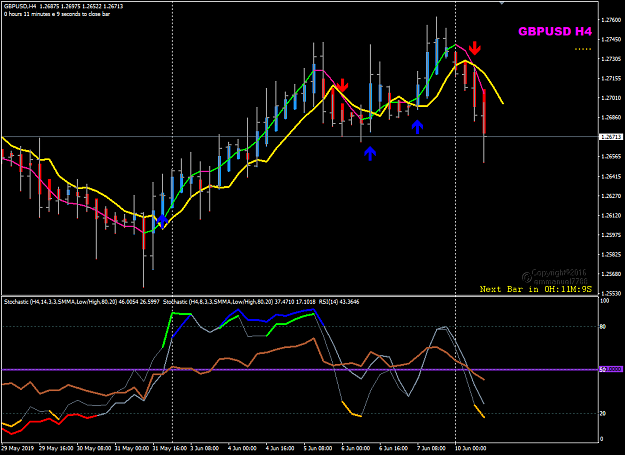
Task: Click the 1.27010 price scale label
Action: 611,98
